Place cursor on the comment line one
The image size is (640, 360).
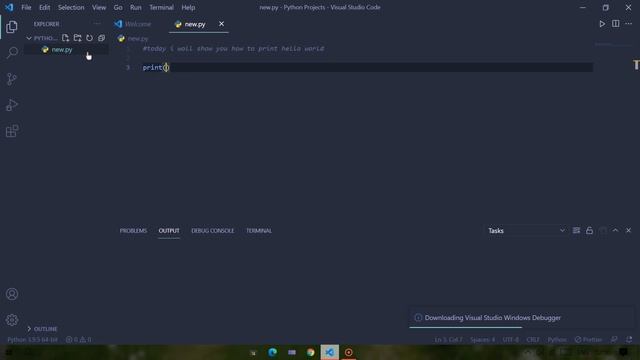[x=233, y=49]
